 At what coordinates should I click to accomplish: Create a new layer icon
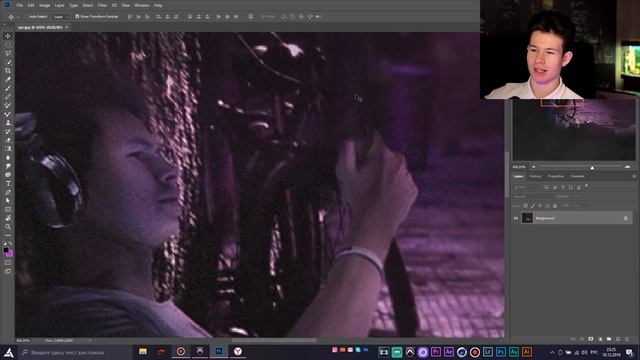(x=618, y=339)
